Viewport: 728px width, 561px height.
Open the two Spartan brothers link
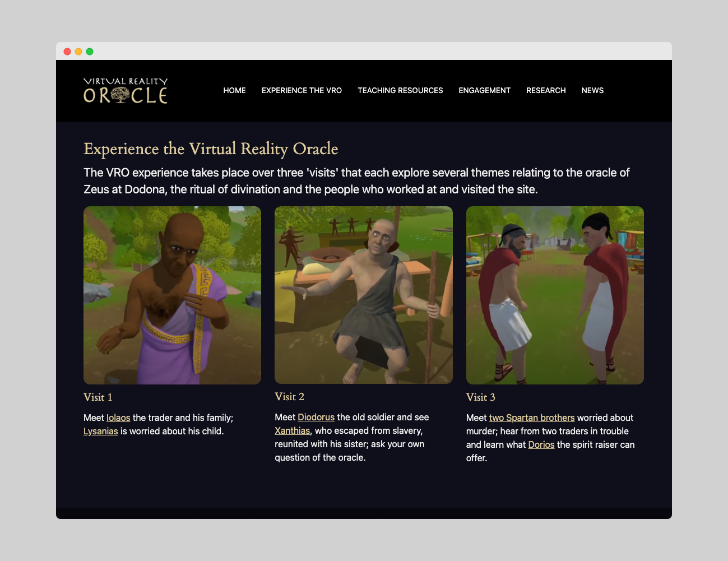[x=531, y=418]
